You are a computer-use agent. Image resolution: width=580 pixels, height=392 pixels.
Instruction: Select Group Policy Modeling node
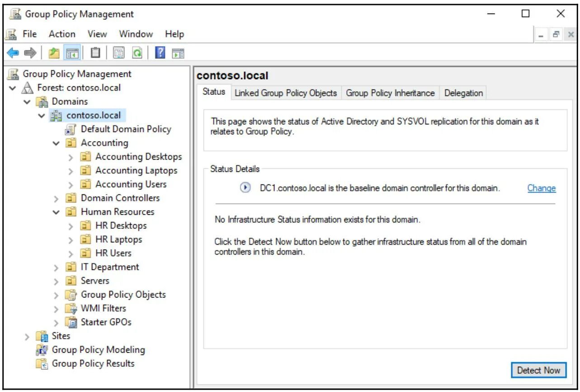point(99,350)
